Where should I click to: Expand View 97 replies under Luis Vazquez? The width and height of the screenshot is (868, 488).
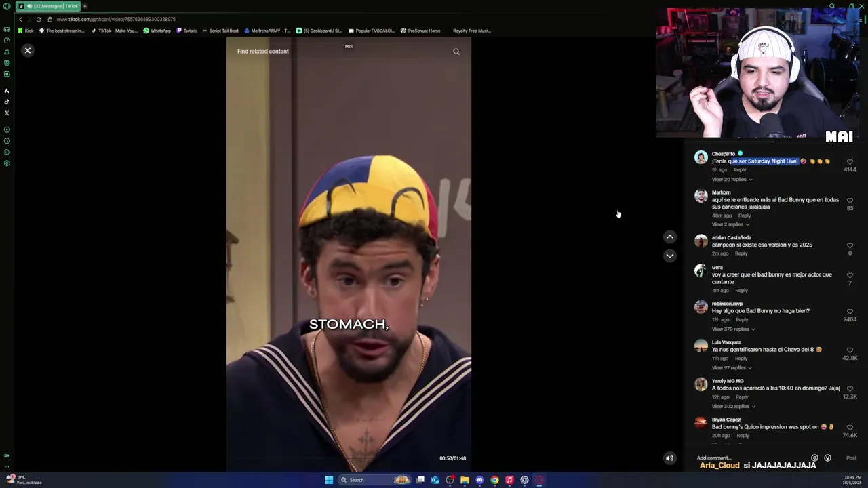(x=730, y=368)
